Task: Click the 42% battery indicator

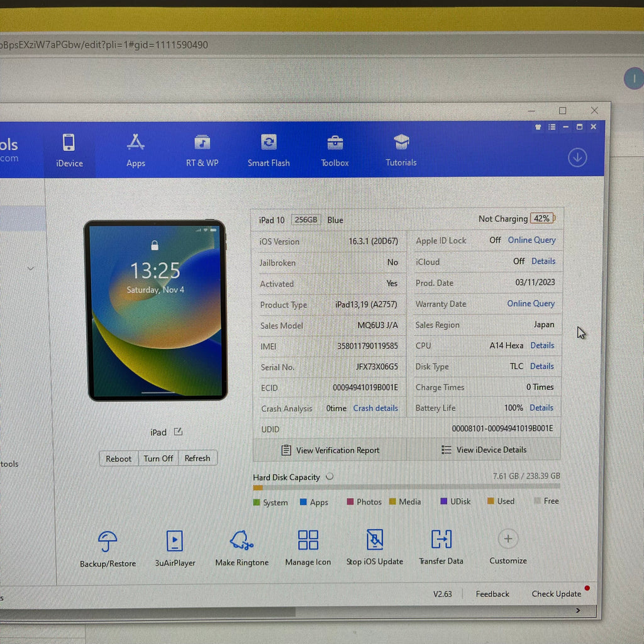Action: [542, 218]
